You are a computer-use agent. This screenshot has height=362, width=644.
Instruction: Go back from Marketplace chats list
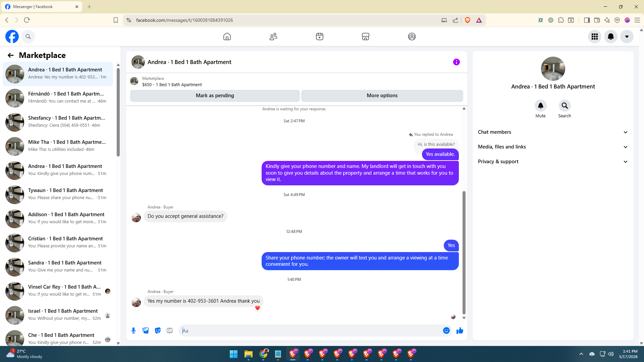point(11,55)
